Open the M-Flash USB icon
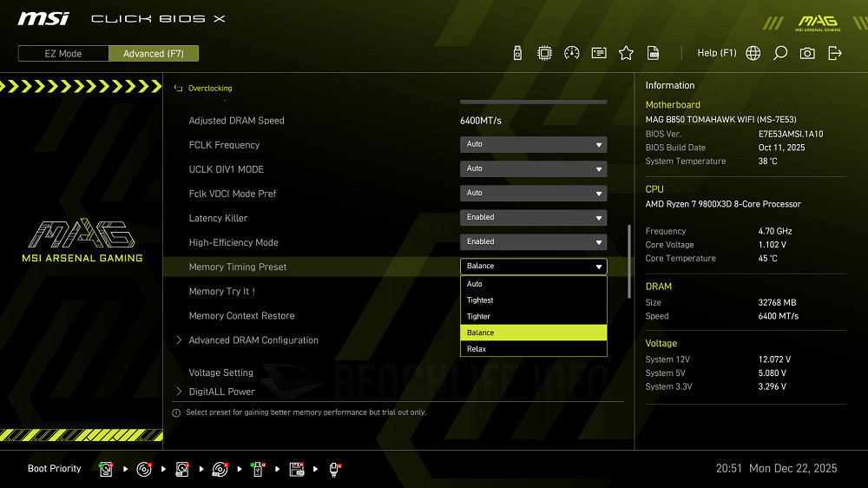This screenshot has height=488, width=868. (x=518, y=53)
